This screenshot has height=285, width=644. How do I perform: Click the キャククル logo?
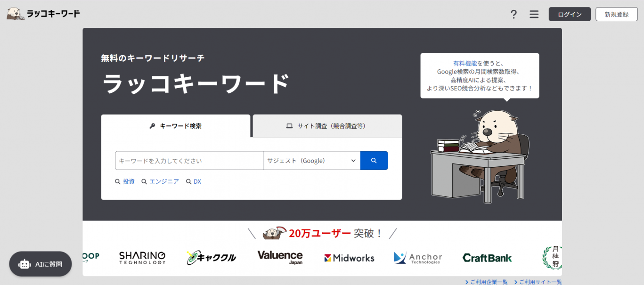coord(211,257)
